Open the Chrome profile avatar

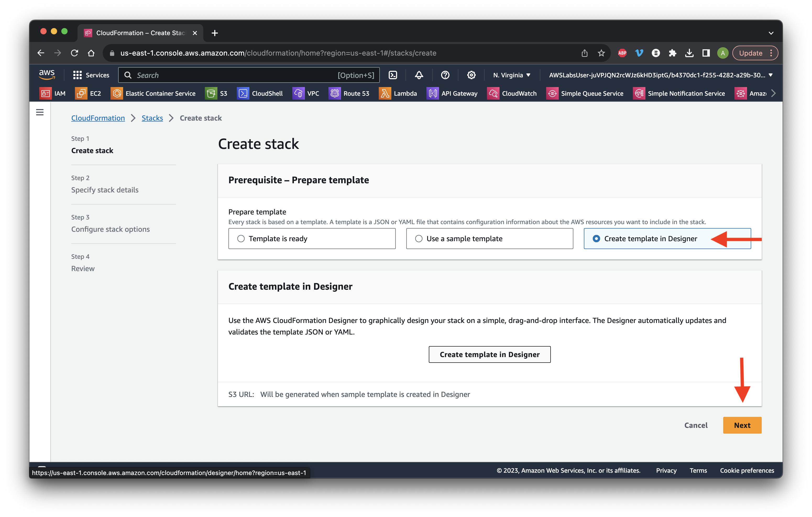723,53
